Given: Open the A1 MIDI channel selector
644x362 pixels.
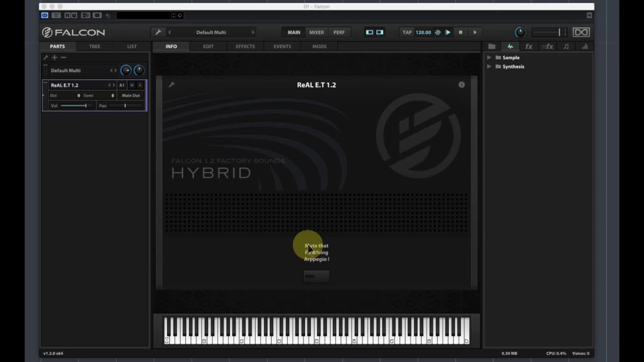Looking at the screenshot, I should click(x=122, y=85).
